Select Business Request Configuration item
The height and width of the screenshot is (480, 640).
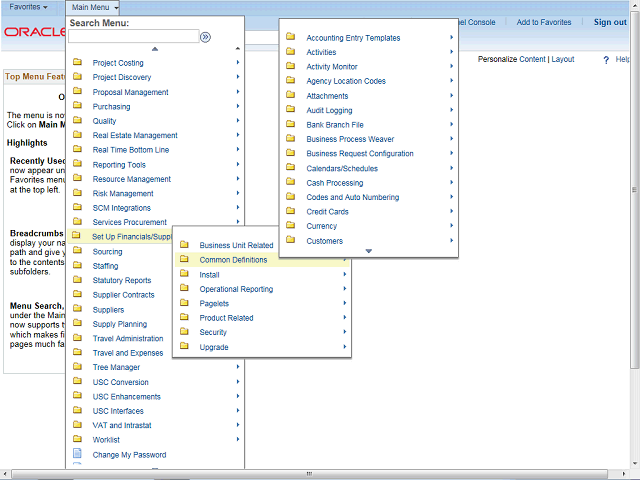tap(360, 154)
